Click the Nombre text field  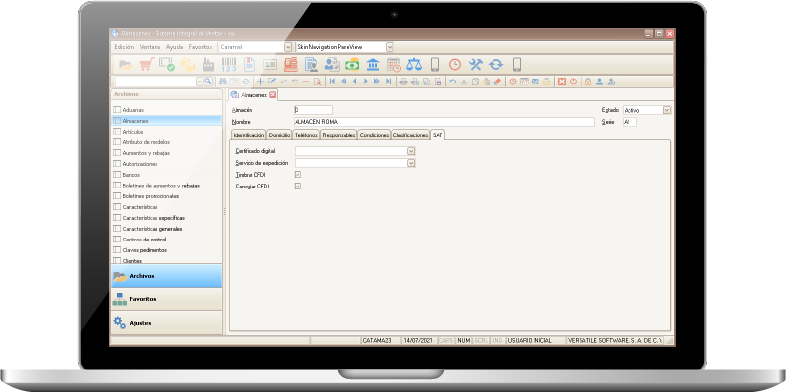[444, 122]
